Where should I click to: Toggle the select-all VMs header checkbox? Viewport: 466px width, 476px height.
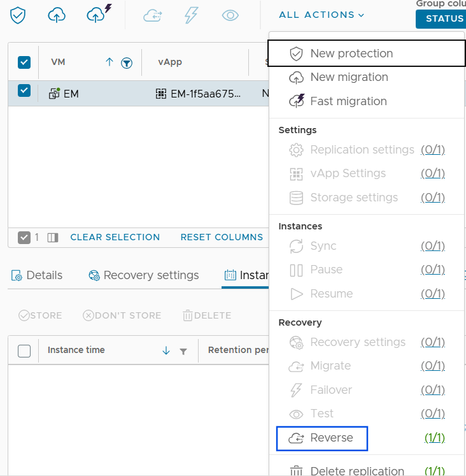click(x=24, y=62)
